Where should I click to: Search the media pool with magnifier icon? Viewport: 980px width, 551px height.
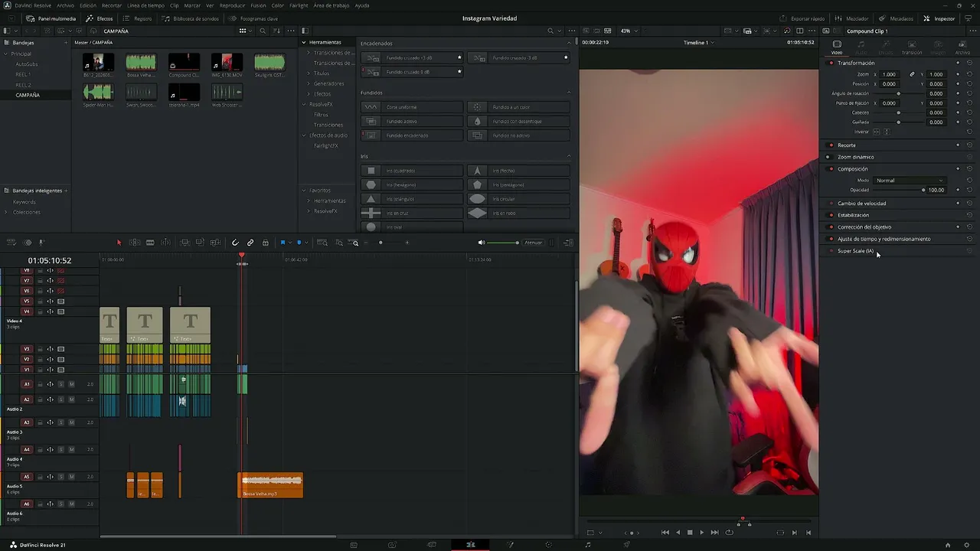(x=263, y=31)
